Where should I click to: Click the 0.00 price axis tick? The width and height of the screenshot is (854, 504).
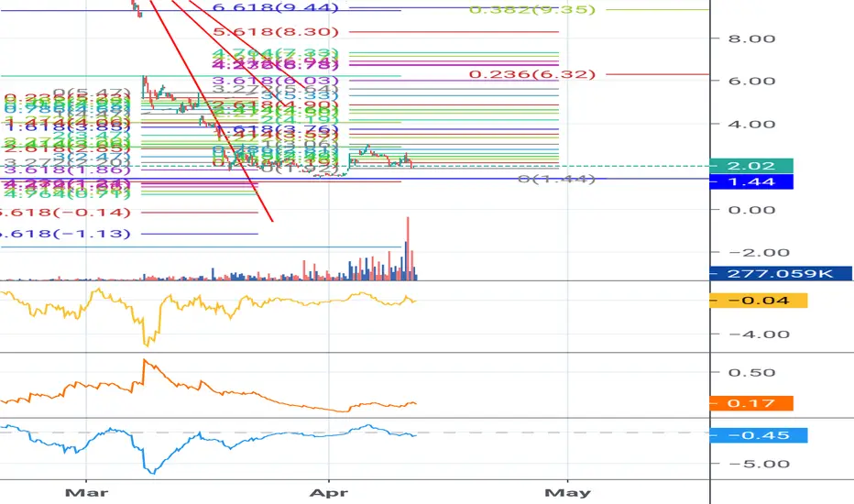click(x=751, y=210)
